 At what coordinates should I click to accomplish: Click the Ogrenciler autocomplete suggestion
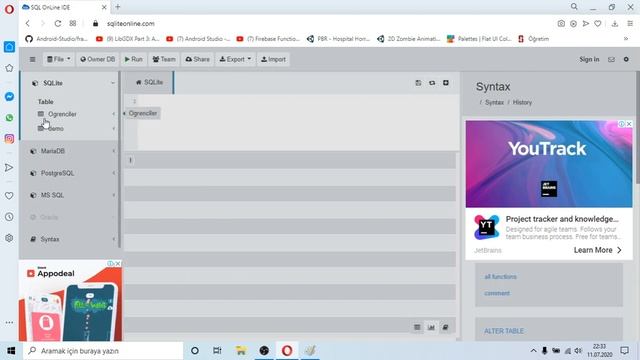142,113
